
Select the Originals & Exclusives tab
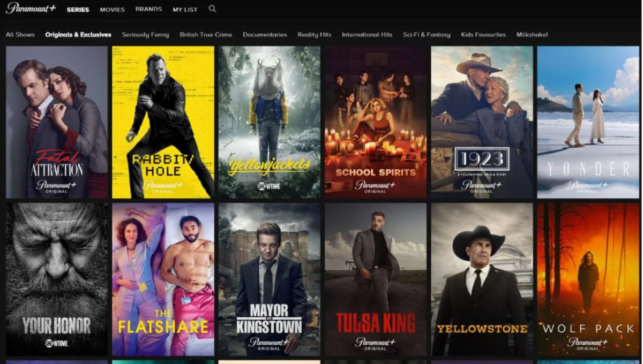point(78,35)
